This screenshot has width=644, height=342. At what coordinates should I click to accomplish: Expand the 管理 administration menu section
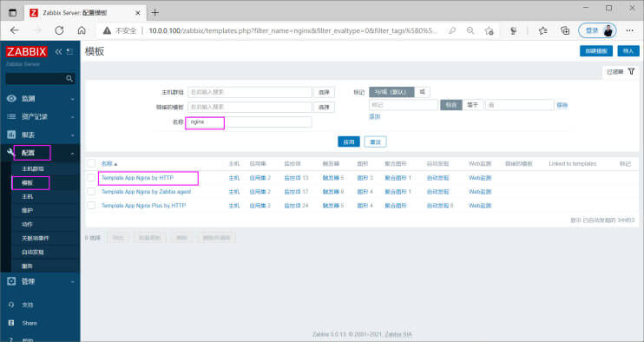[x=40, y=281]
